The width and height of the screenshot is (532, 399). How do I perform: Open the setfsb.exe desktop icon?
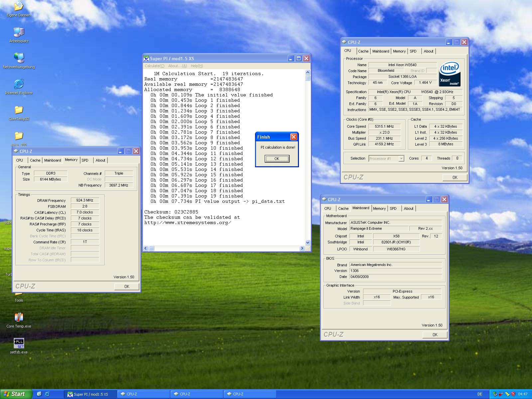click(19, 343)
